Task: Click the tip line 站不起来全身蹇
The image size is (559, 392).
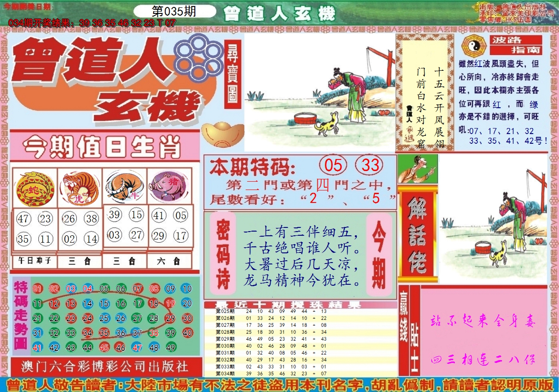Action: pos(483,321)
